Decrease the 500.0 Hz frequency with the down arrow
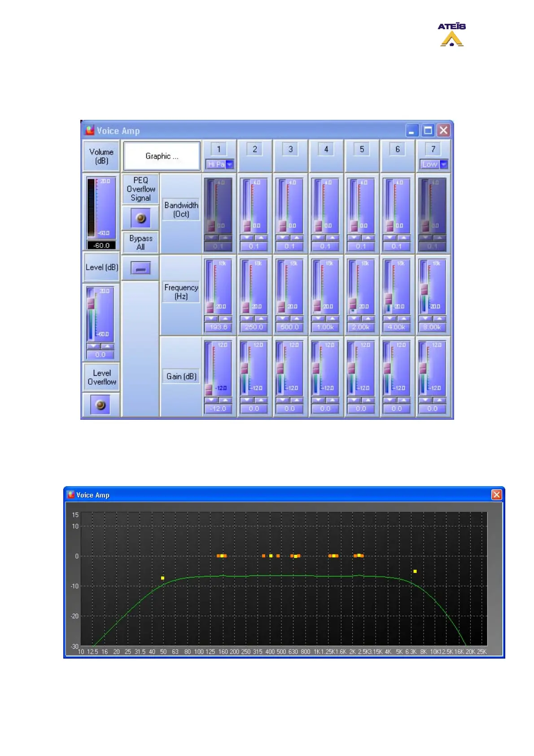 pyautogui.click(x=283, y=319)
